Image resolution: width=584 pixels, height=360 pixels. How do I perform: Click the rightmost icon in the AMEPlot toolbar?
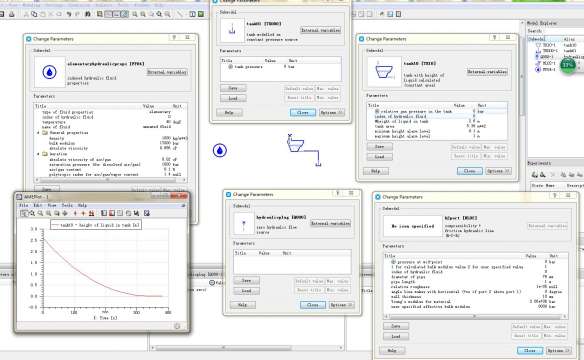(147, 213)
